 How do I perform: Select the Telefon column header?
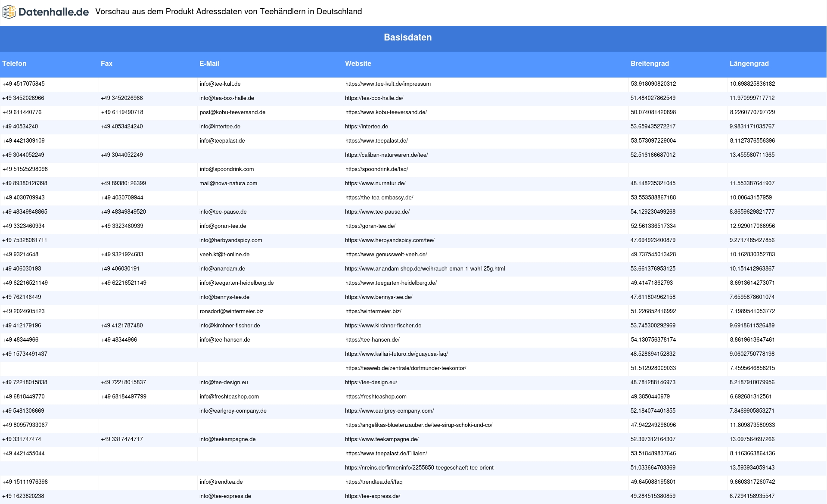click(14, 63)
